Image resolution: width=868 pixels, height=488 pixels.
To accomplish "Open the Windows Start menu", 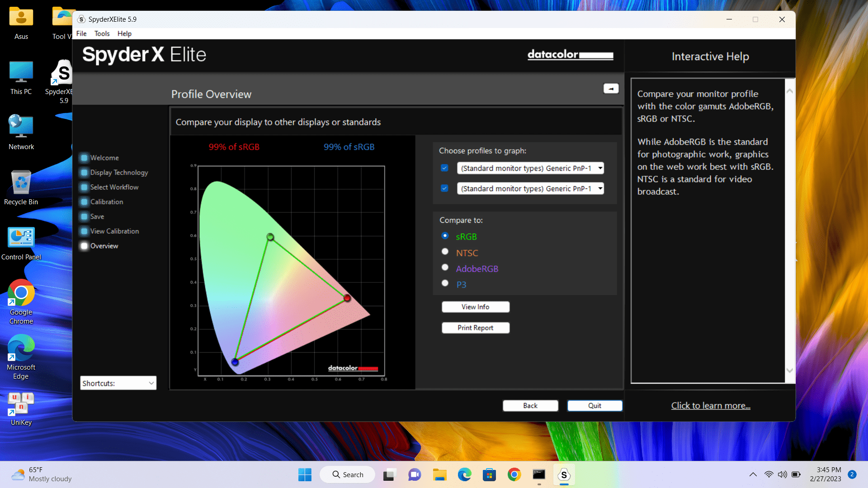I will pyautogui.click(x=305, y=474).
